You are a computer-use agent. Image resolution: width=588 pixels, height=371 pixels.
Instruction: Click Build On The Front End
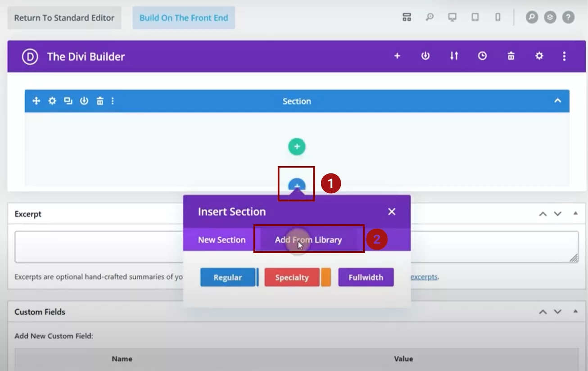tap(184, 18)
